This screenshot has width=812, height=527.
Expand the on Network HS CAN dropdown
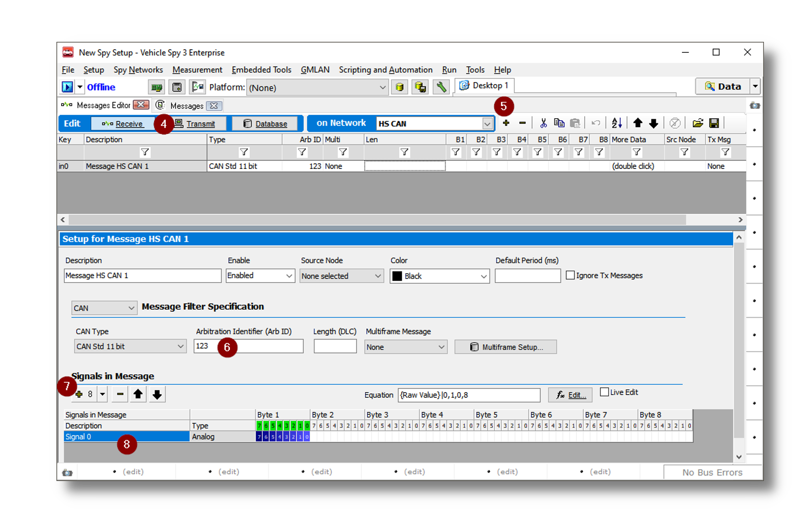tap(487, 124)
